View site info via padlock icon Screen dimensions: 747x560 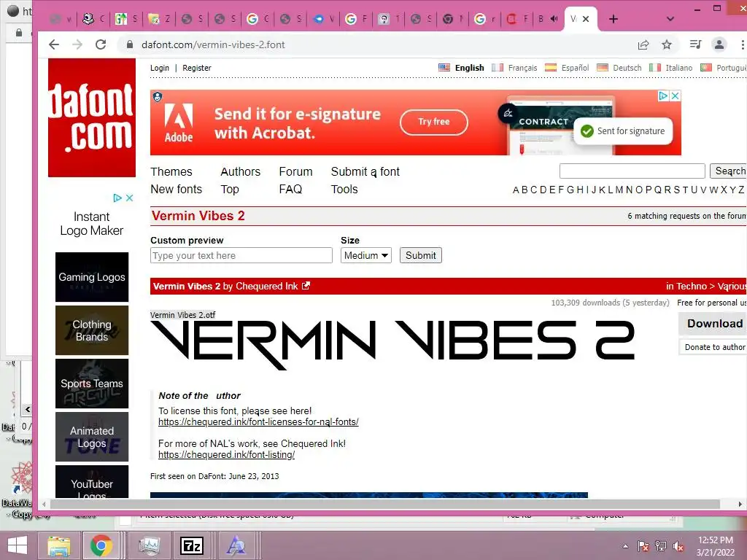[129, 44]
